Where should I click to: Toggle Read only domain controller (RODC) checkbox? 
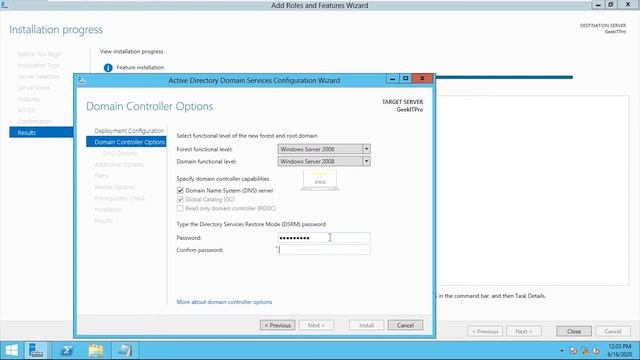coord(180,208)
